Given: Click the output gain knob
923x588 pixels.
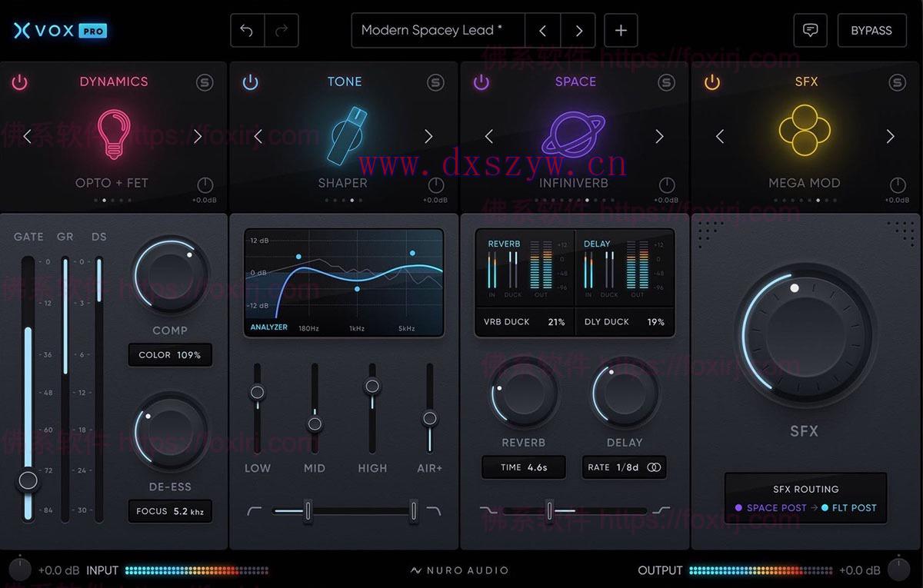Looking at the screenshot, I should point(898,570).
